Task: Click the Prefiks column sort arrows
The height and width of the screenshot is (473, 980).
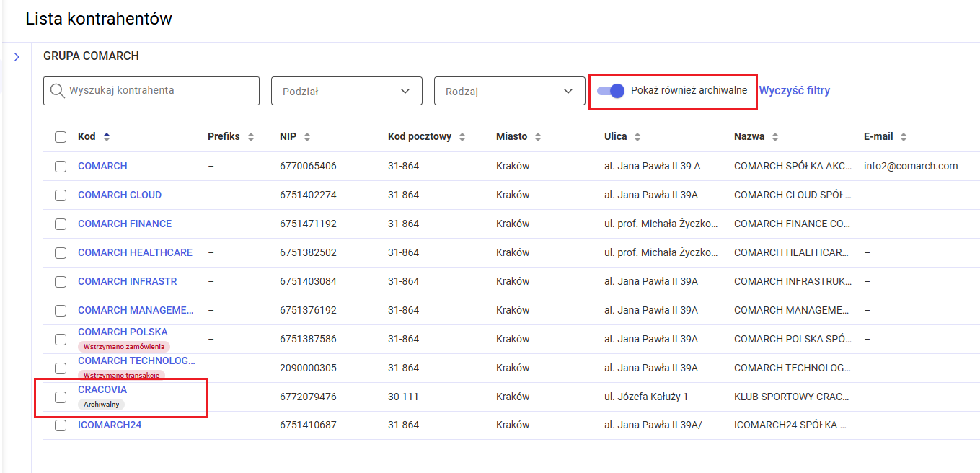Action: [x=251, y=137]
